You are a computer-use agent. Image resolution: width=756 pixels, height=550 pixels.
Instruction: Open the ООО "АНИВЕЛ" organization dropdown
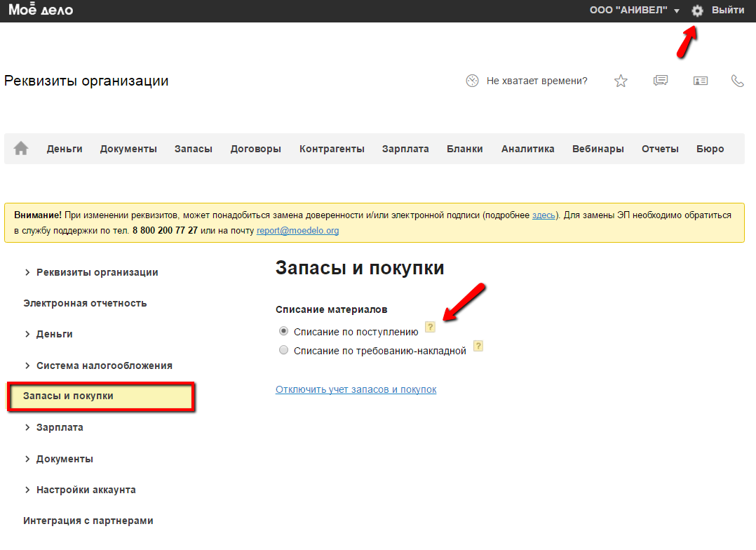point(635,11)
